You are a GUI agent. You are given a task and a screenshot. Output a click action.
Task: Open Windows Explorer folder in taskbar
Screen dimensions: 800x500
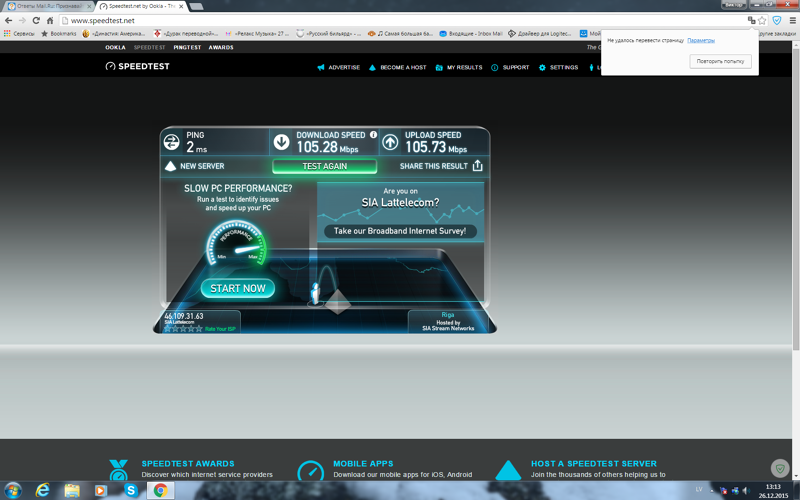pyautogui.click(x=72, y=490)
